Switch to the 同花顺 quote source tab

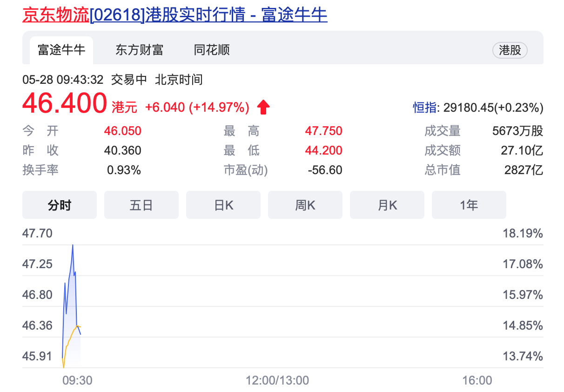[211, 50]
